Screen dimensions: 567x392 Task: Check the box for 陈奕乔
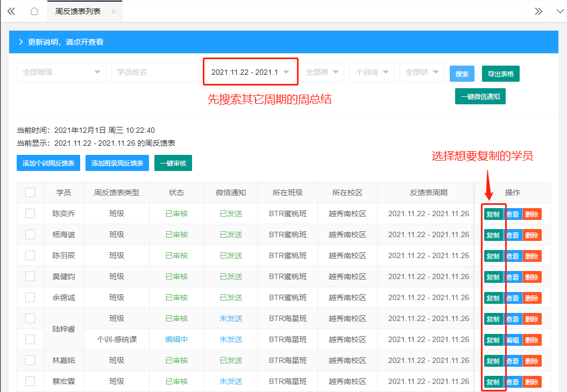pos(30,213)
